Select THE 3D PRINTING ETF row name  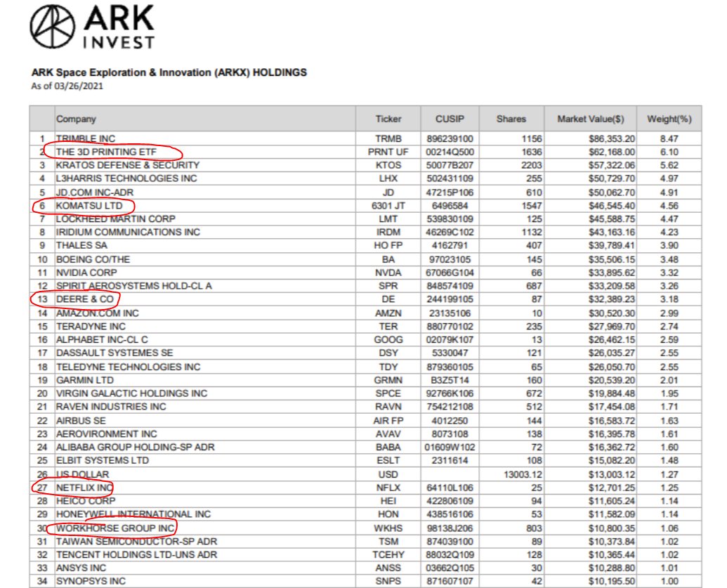(106, 152)
